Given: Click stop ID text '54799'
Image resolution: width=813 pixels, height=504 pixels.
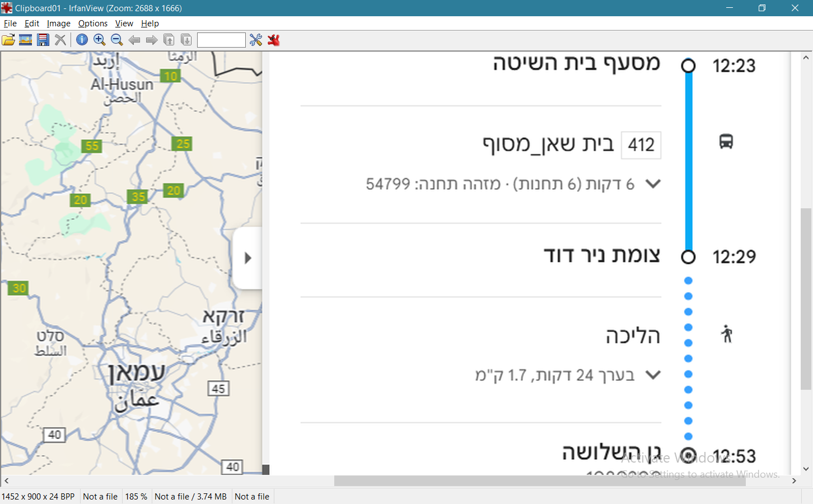Looking at the screenshot, I should (388, 184).
